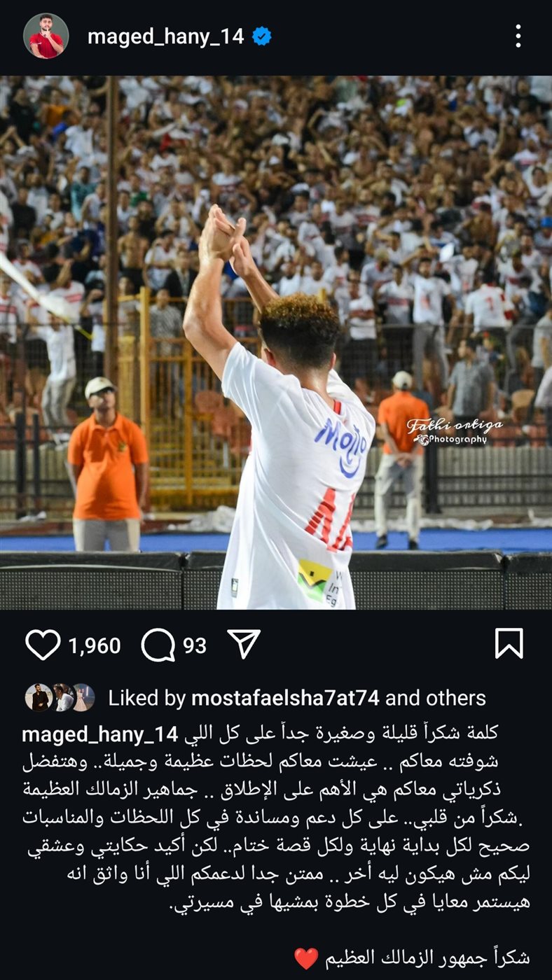Tap the blue verified badge
The image size is (552, 980).
coord(262,36)
